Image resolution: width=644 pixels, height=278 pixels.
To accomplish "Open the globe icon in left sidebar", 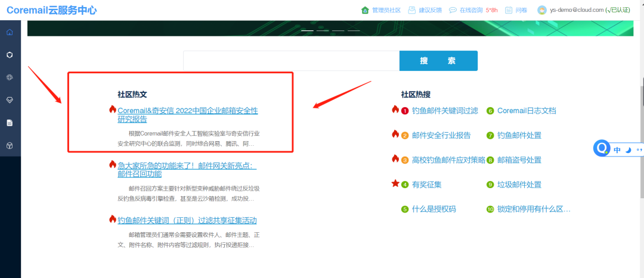I will pos(10,77).
